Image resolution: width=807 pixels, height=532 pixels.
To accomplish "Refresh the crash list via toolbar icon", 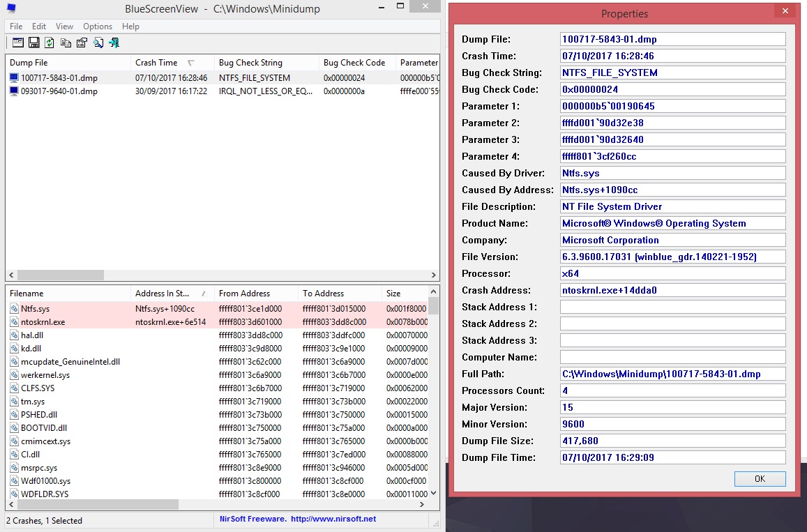I will click(50, 43).
